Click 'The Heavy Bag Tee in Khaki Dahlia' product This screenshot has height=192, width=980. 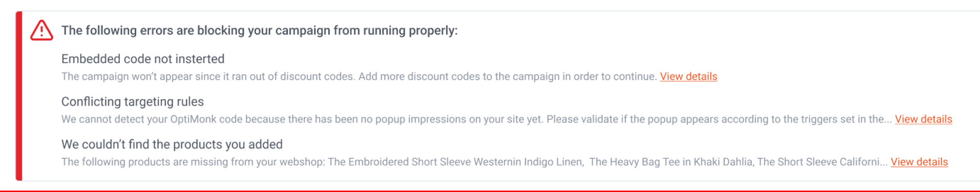click(x=671, y=162)
